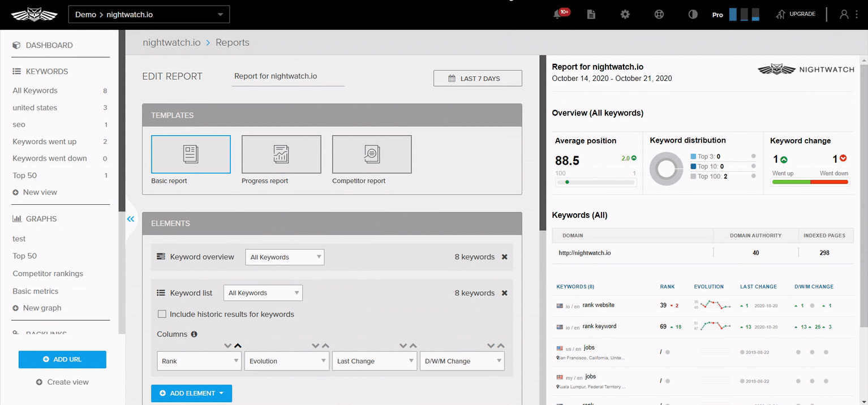Viewport: 868px width, 405px height.
Task: Open the settings gear in the top bar
Action: coord(625,14)
